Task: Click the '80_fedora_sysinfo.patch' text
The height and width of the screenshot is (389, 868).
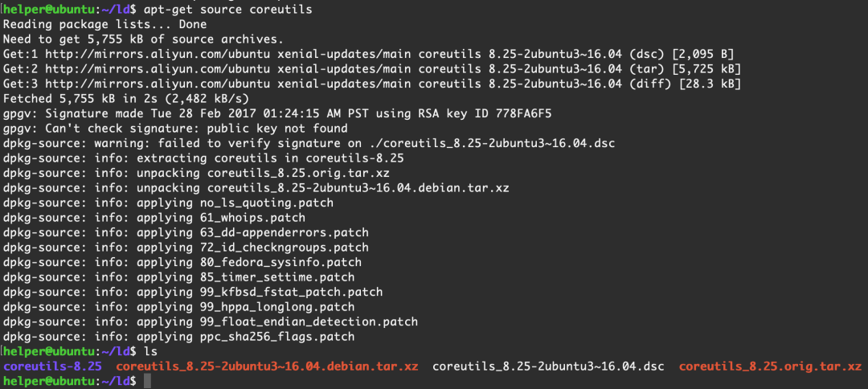Action: click(280, 262)
